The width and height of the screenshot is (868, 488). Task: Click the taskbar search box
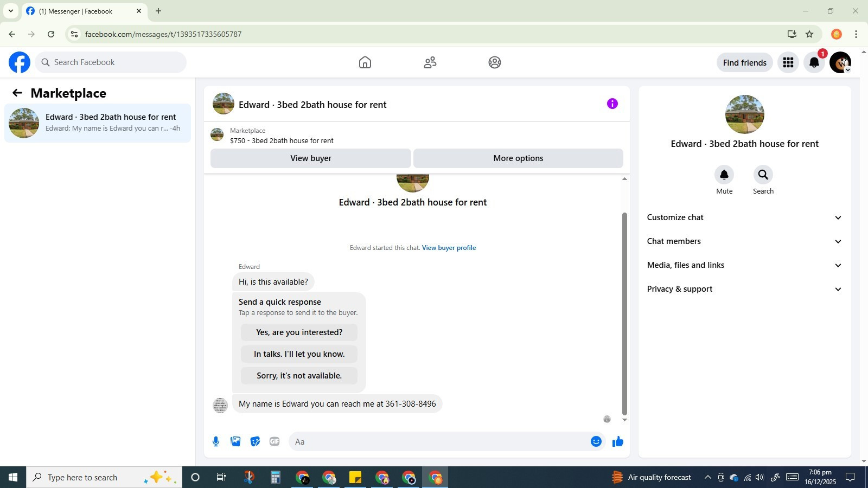(x=104, y=477)
